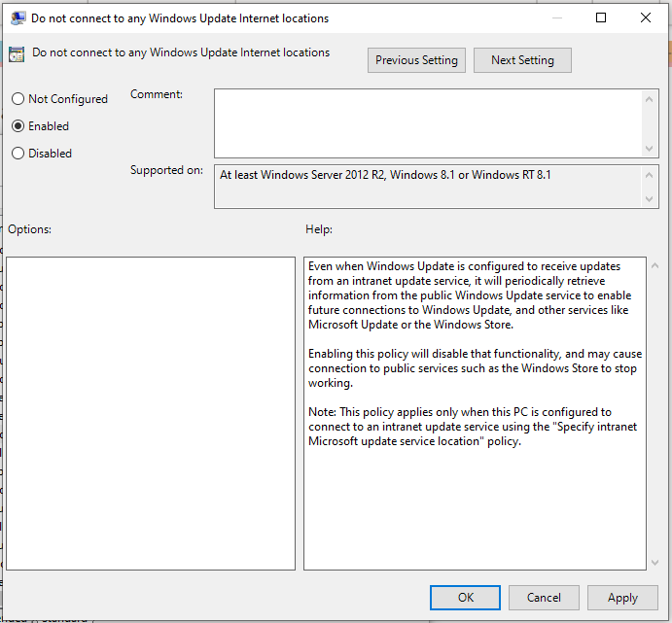Click the up arrow in the Comment scrollbar
Screen dimensions: 672x623
click(651, 97)
